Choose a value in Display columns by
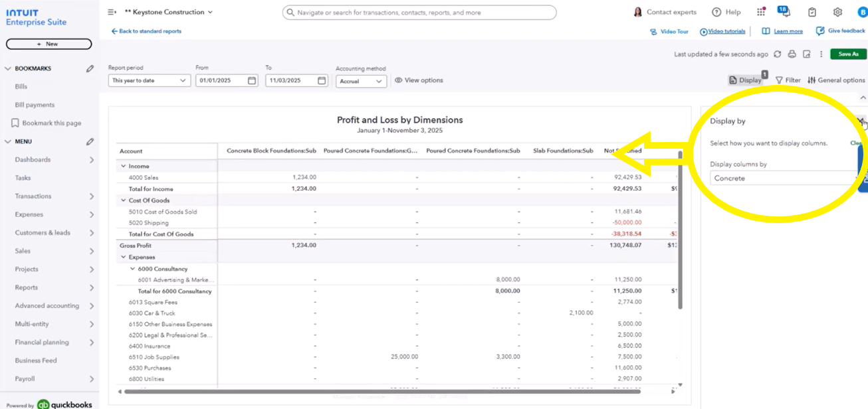Screen dimensions: 868x409 (783, 178)
